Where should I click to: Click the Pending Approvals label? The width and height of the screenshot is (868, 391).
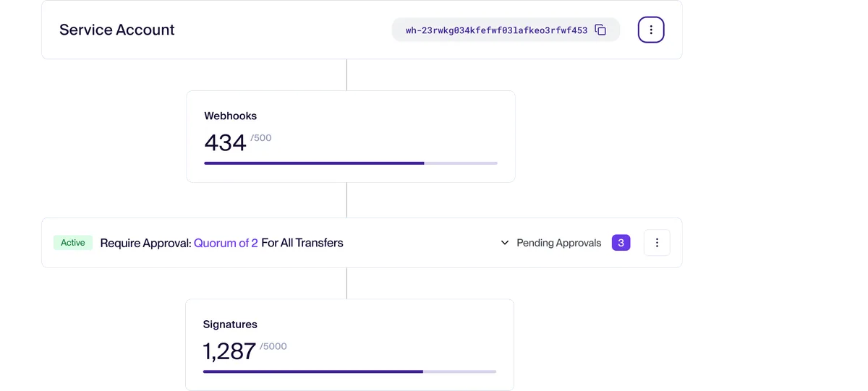click(x=559, y=243)
